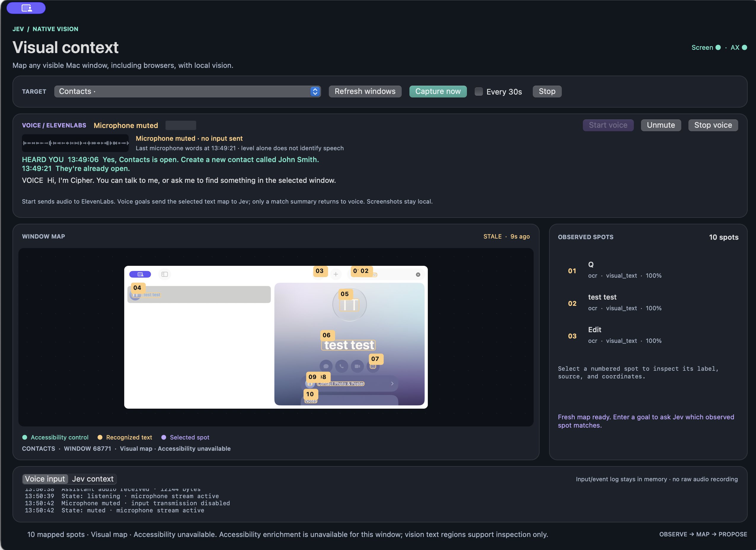The height and width of the screenshot is (550, 756).
Task: Click the OBSERVE → MAP → PROPOSE footer text
Action: point(703,534)
